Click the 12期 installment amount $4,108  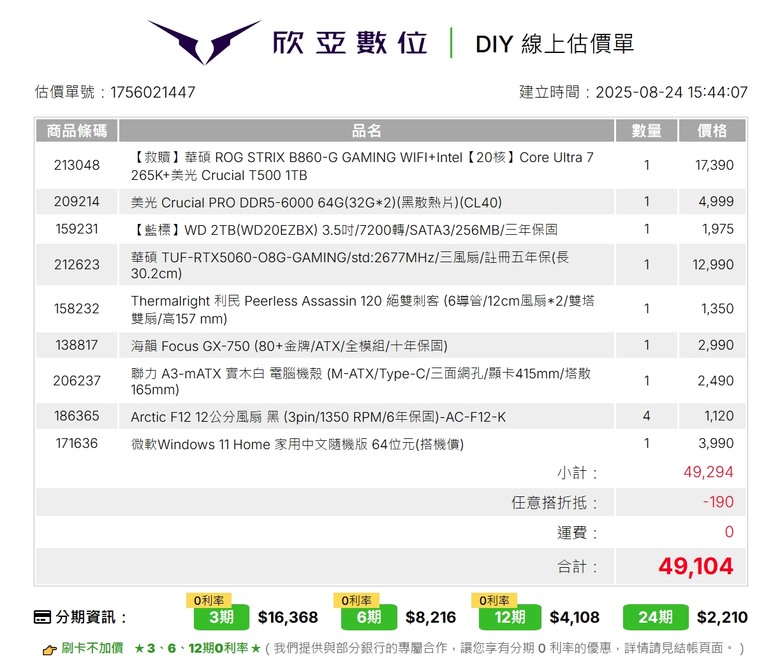tap(575, 617)
